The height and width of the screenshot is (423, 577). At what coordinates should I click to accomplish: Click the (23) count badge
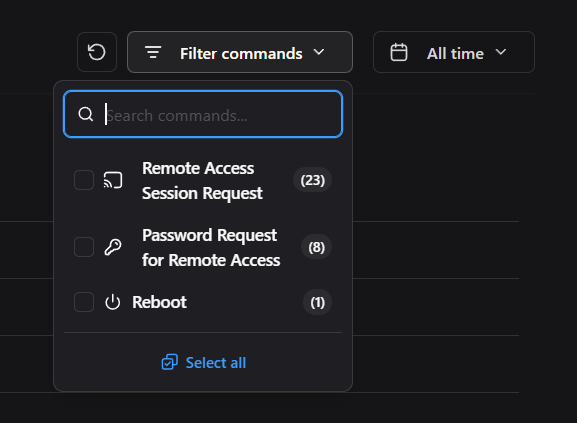pyautogui.click(x=312, y=180)
